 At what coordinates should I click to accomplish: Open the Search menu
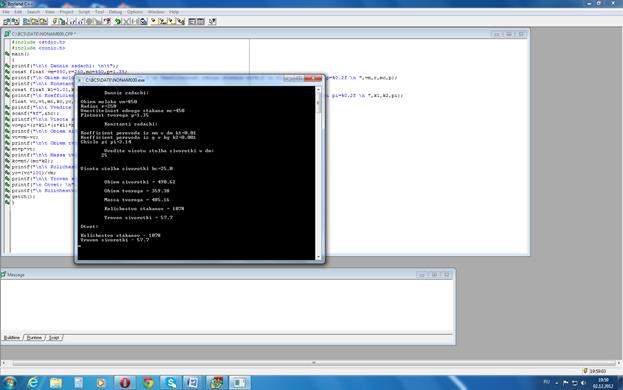(34, 12)
